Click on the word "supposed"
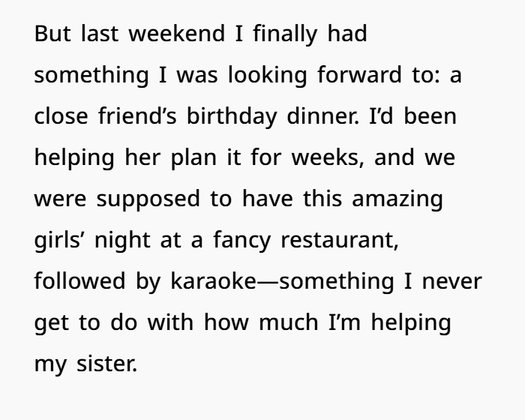Image resolution: width=525 pixels, height=420 pixels. [148, 199]
